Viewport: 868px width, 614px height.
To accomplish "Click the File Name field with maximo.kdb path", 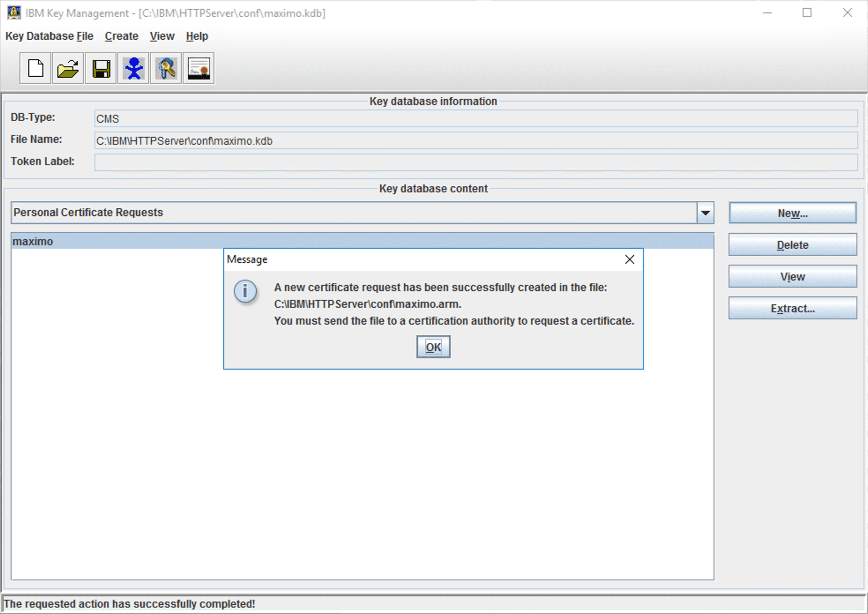I will 476,141.
